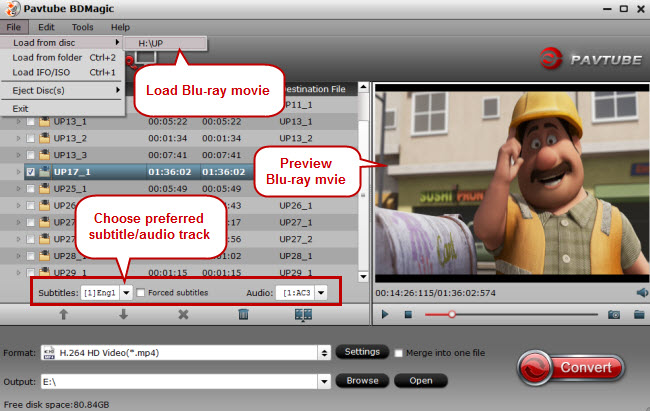This screenshot has height=411, width=650.
Task: Uncheck the UP17_1 title checkbox
Action: point(30,172)
